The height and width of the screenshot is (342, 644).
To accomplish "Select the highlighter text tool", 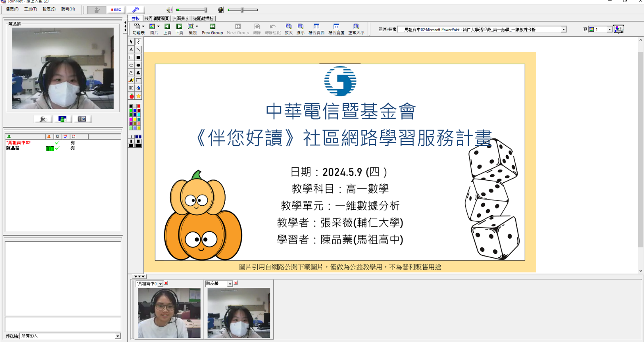I will (131, 80).
